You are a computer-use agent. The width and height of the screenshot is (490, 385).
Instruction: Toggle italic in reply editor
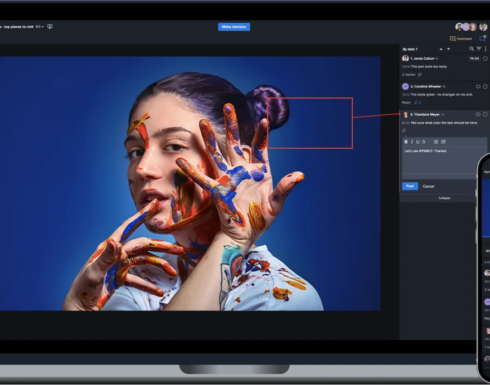(x=412, y=142)
